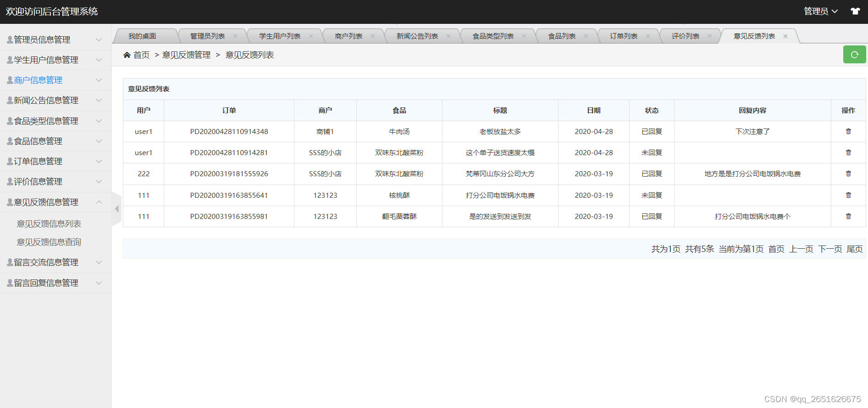
Task: Expand 留言交流信息管理 menu
Action: tap(55, 263)
